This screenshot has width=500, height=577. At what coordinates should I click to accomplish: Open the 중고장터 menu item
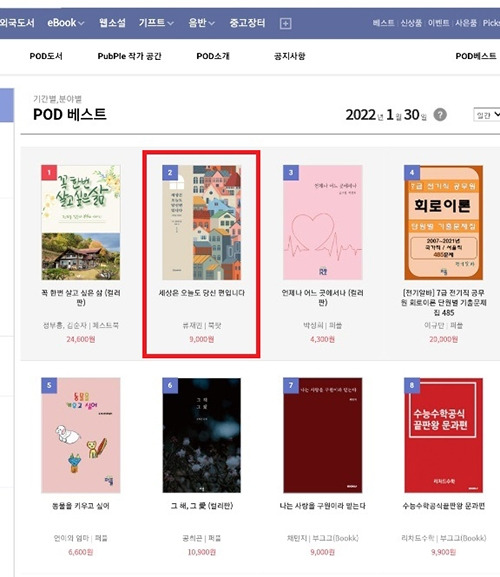point(247,23)
